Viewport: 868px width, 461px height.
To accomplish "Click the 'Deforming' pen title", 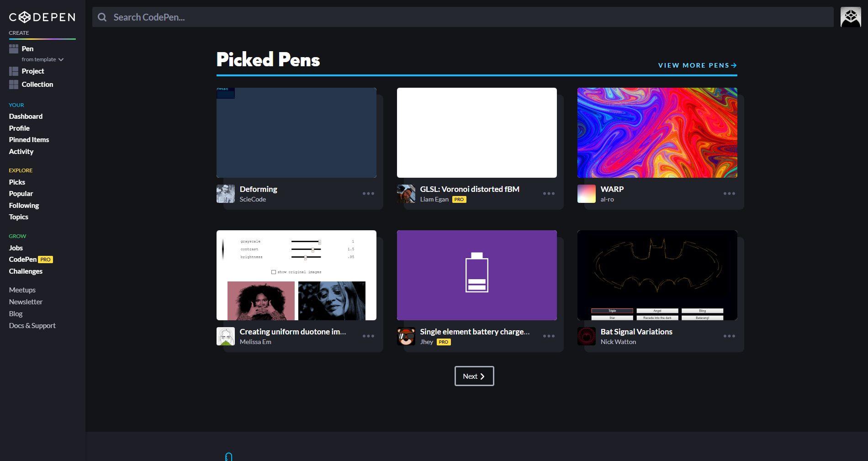I will point(259,189).
